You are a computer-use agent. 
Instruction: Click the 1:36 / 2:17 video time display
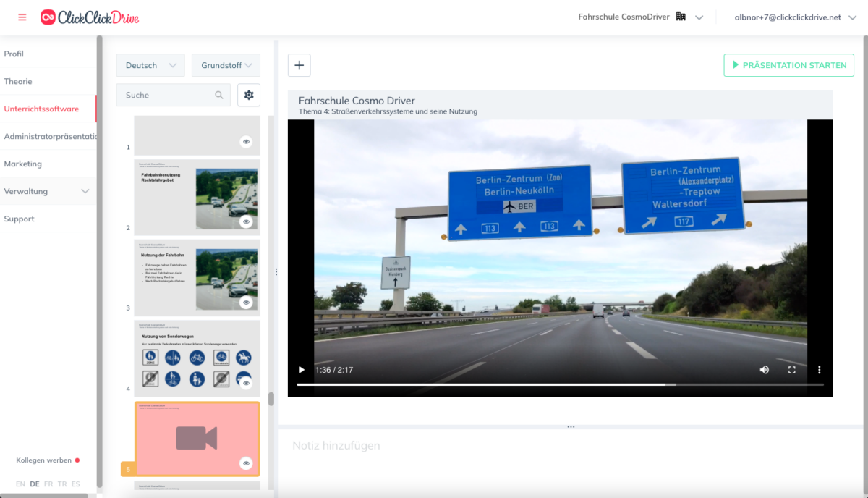click(x=334, y=370)
